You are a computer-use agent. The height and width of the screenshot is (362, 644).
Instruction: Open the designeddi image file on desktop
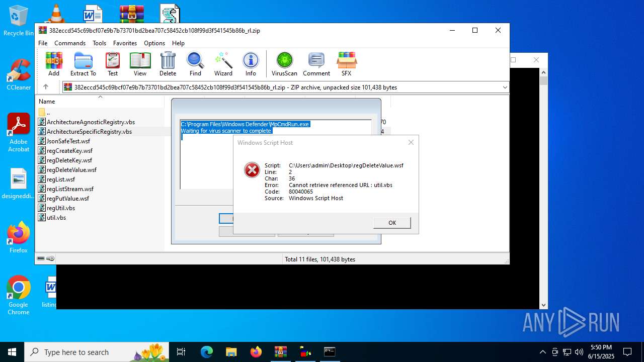(x=19, y=184)
